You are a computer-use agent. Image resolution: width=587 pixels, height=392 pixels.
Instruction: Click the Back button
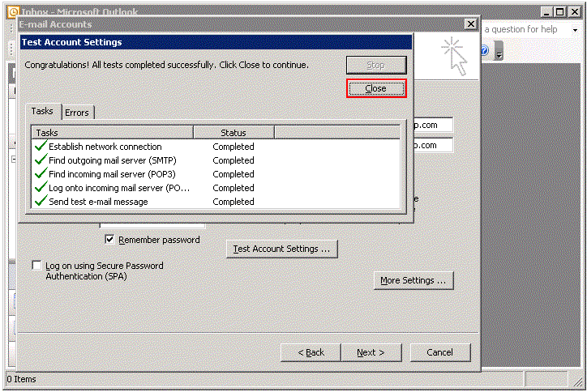(311, 353)
